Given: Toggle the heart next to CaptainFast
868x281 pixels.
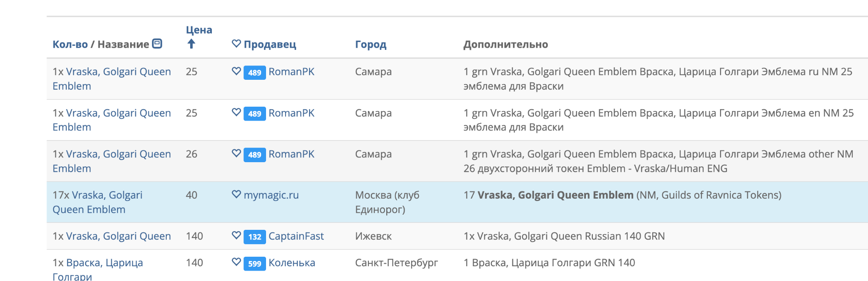Looking at the screenshot, I should click(x=236, y=236).
